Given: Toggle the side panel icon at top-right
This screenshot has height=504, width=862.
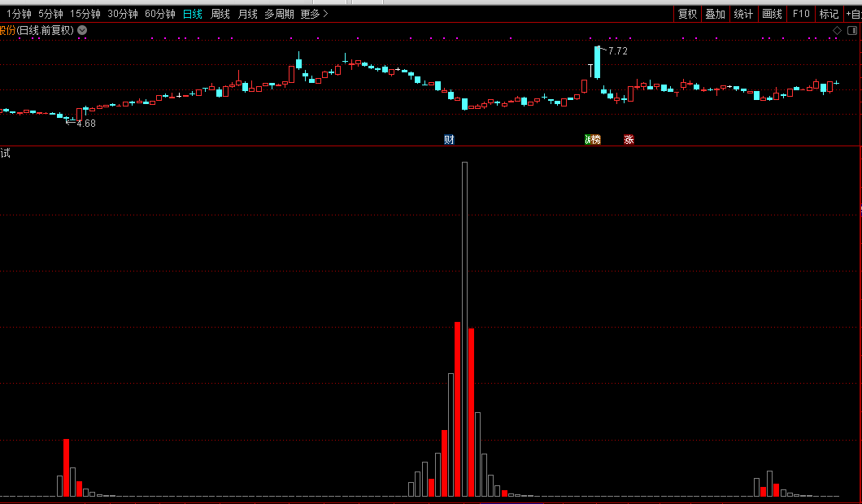Looking at the screenshot, I should click(852, 30).
